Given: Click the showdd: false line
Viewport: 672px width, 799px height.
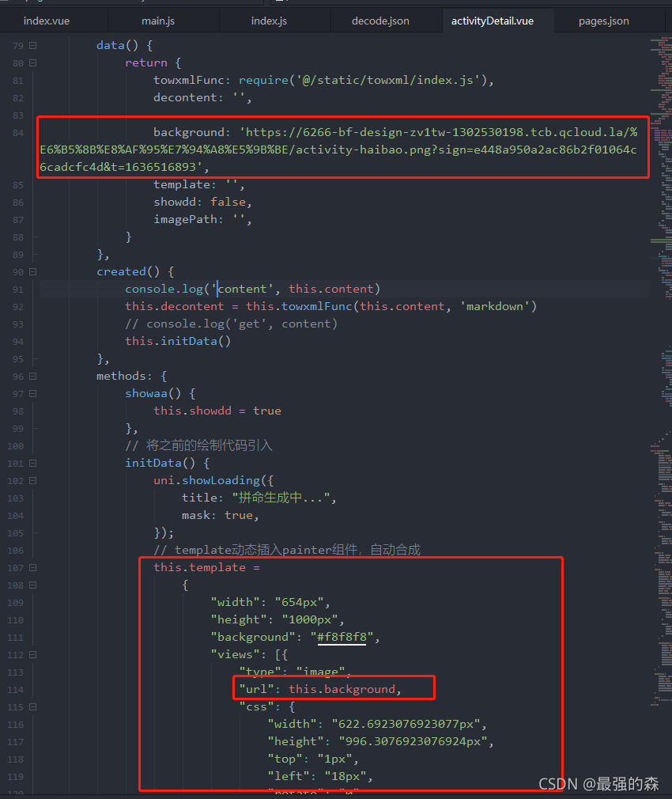Looking at the screenshot, I should click(202, 202).
